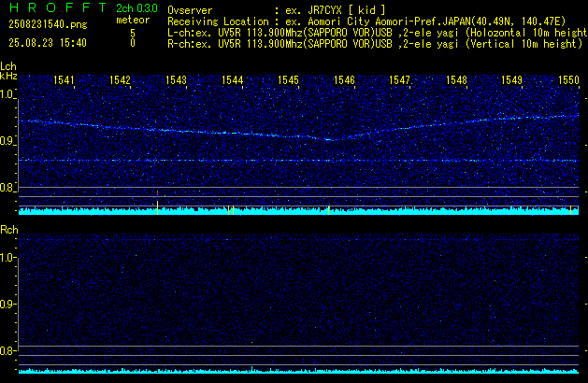The height and width of the screenshot is (383, 588).
Task: Click the 1542 time marker
Action: pos(120,80)
